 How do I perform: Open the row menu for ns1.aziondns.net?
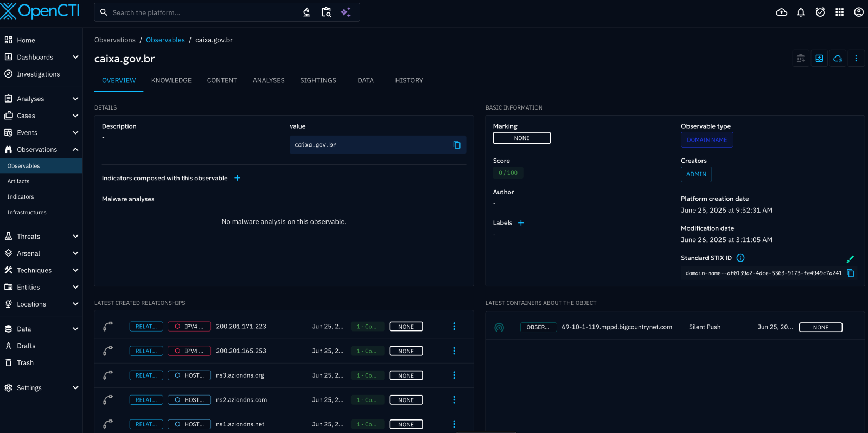coord(454,424)
